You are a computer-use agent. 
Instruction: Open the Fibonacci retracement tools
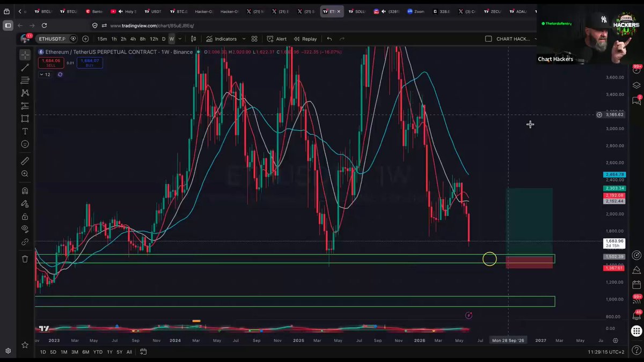[x=25, y=80]
